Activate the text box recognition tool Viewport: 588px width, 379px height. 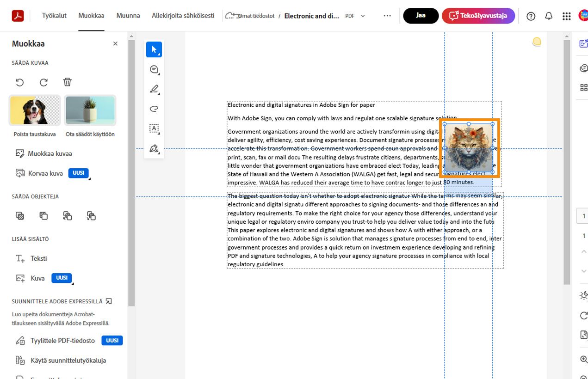154,128
